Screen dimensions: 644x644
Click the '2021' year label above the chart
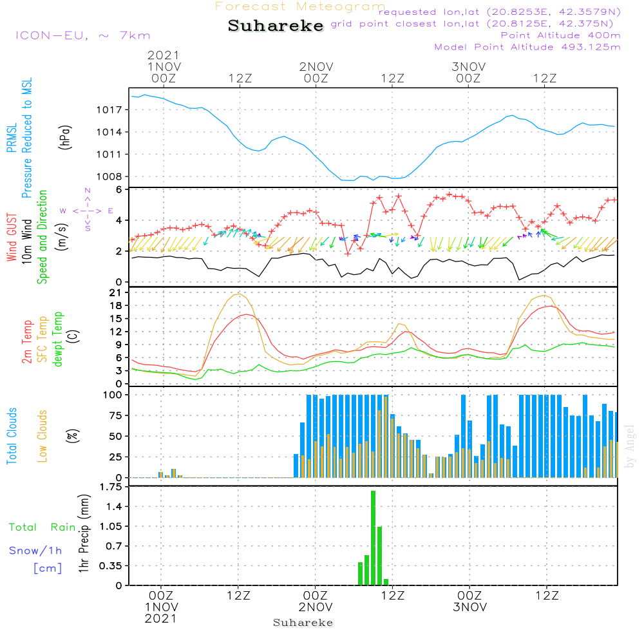click(x=164, y=55)
